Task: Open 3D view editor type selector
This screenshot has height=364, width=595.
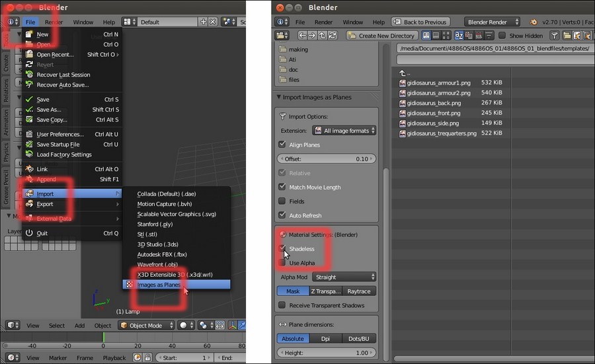Action: (x=13, y=325)
